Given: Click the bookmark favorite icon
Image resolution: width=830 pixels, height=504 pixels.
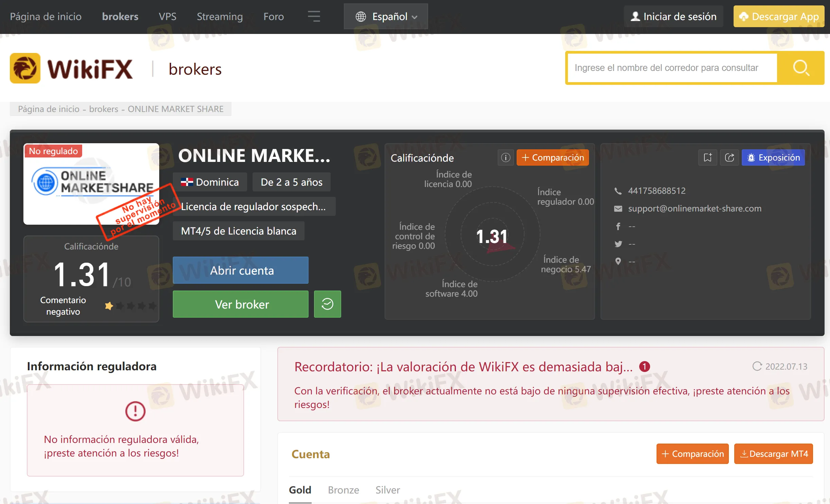Looking at the screenshot, I should tap(707, 157).
